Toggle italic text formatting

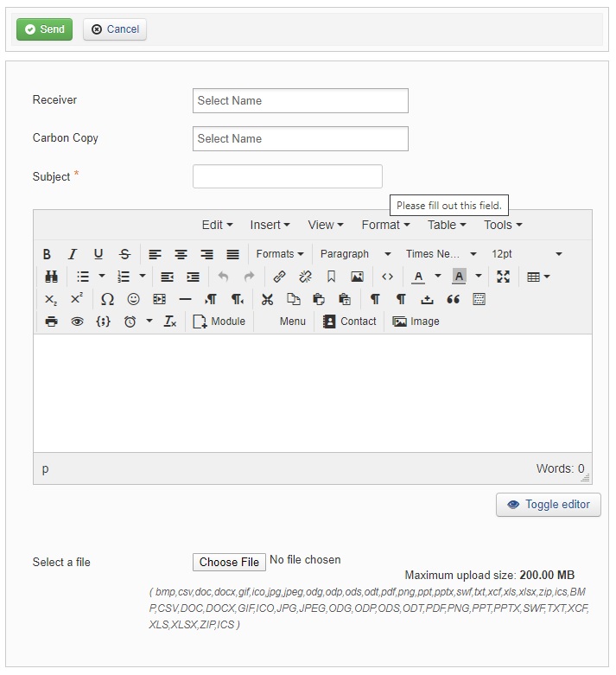(73, 254)
